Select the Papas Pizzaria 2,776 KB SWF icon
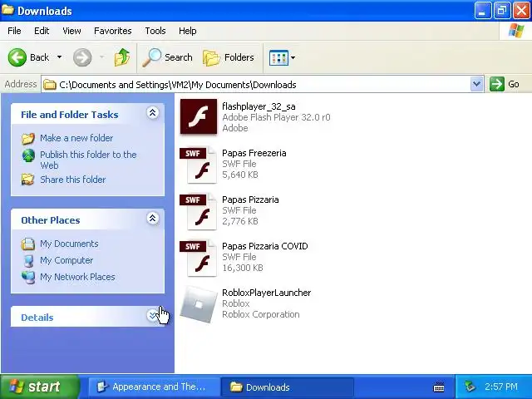This screenshot has height=399, width=532. (x=199, y=211)
